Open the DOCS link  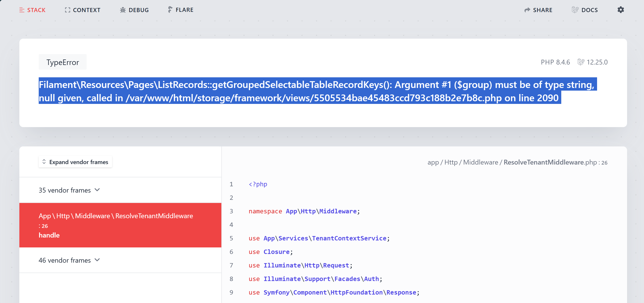point(589,10)
